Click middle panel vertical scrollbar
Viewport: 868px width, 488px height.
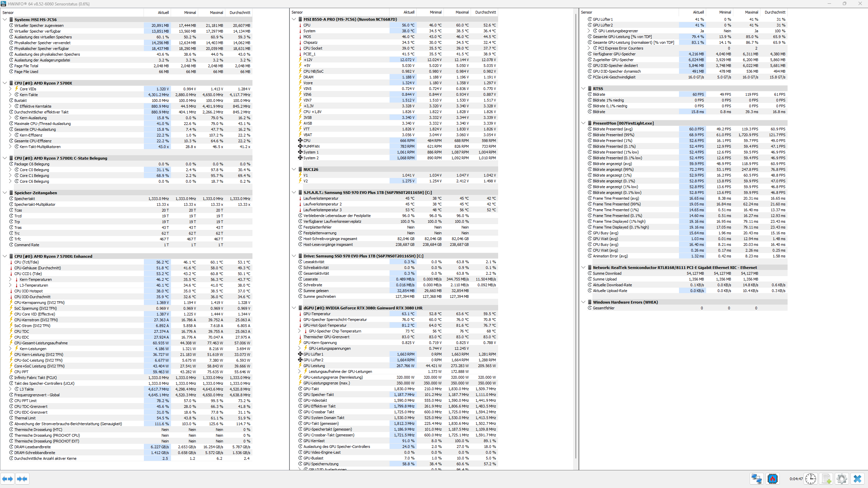[x=576, y=236]
